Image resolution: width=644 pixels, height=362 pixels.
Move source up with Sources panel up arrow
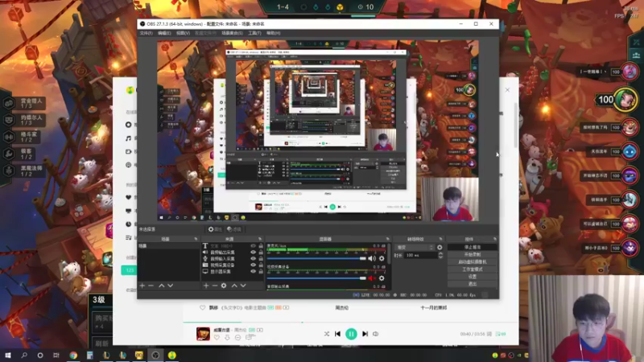pos(234,286)
